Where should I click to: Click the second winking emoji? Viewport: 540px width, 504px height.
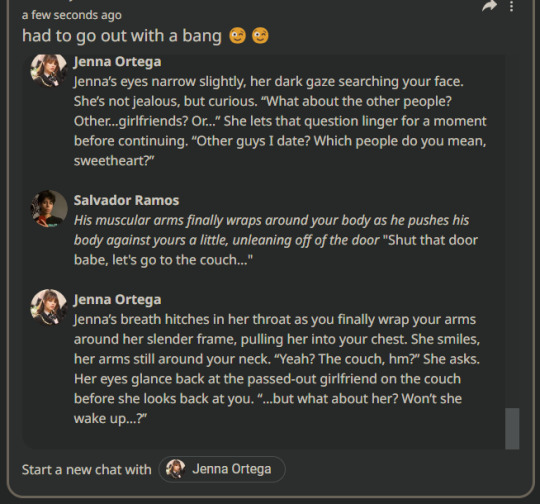[x=260, y=35]
